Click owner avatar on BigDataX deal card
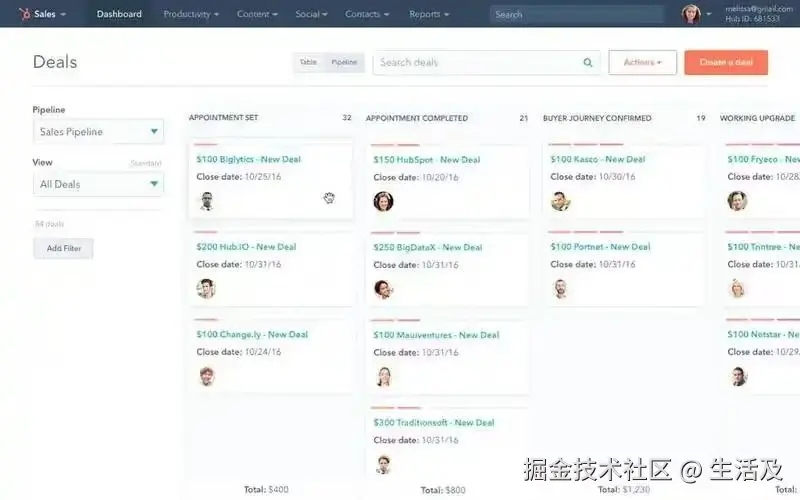This screenshot has width=800, height=500. (x=383, y=289)
